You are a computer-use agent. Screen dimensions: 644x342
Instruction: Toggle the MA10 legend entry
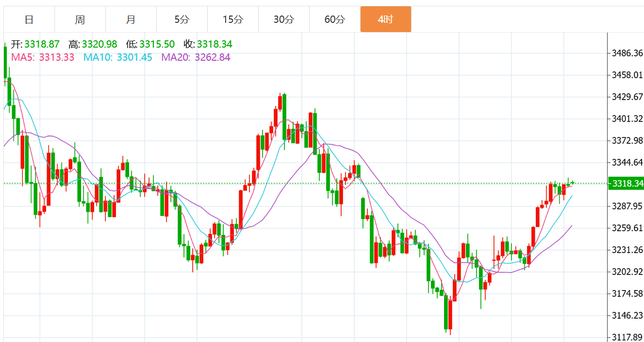[117, 57]
